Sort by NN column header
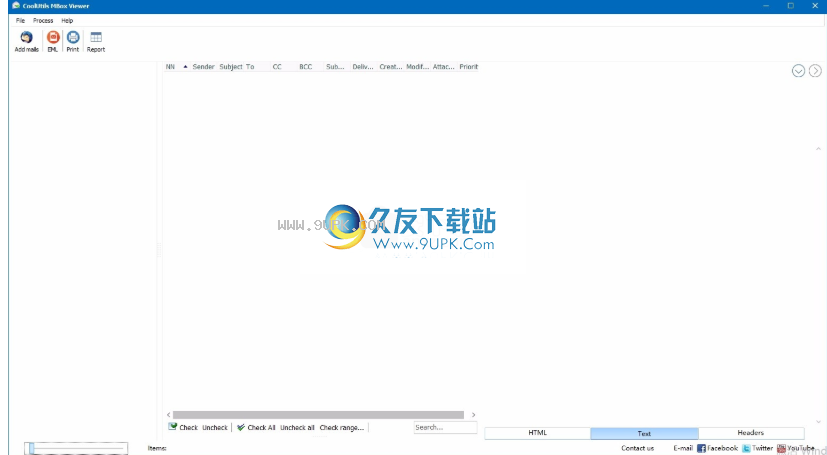This screenshot has width=827, height=455. [170, 67]
